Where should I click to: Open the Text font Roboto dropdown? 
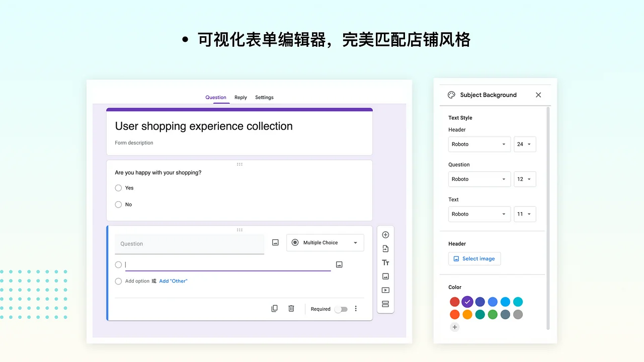[x=479, y=214]
